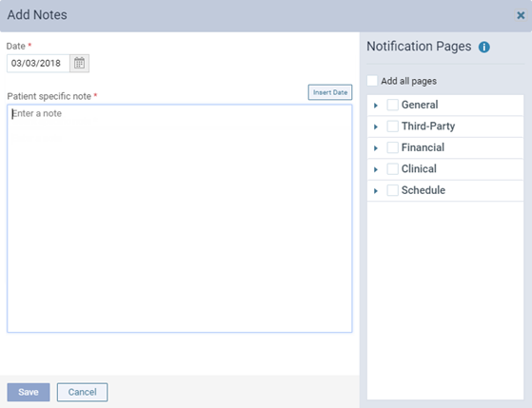Open the calendar date picker icon
Image resolution: width=532 pixels, height=408 pixels.
pos(79,63)
